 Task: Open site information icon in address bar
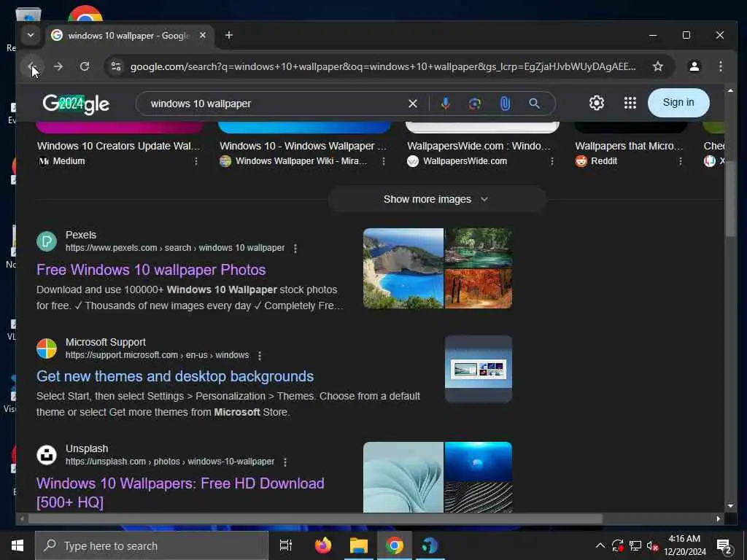[116, 66]
